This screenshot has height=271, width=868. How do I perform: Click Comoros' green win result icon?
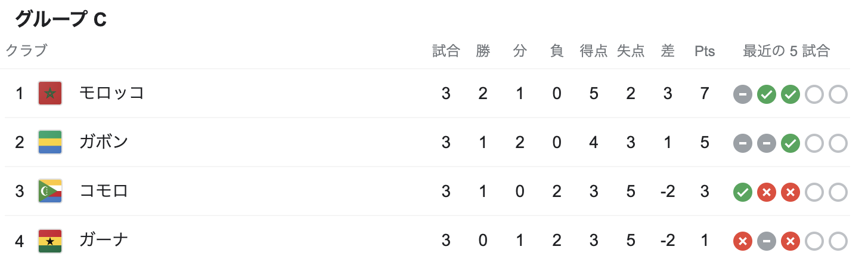tap(743, 192)
